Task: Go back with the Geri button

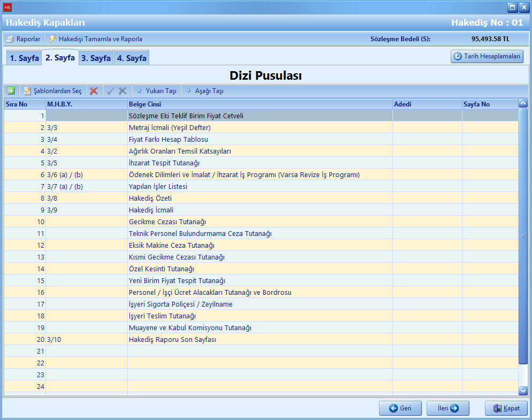Action: pyautogui.click(x=400, y=408)
